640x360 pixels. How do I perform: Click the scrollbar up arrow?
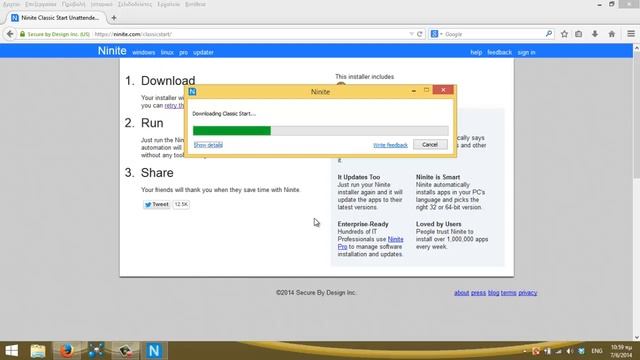click(636, 48)
